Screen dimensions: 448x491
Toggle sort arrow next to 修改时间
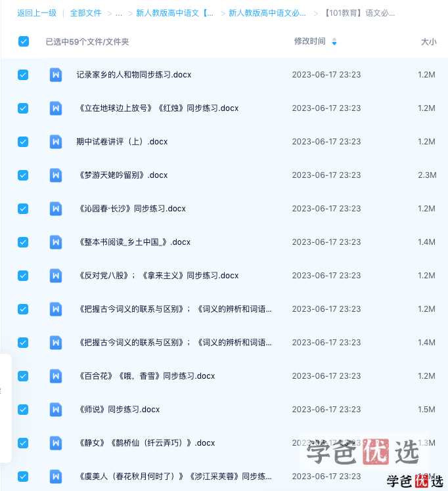coord(334,41)
